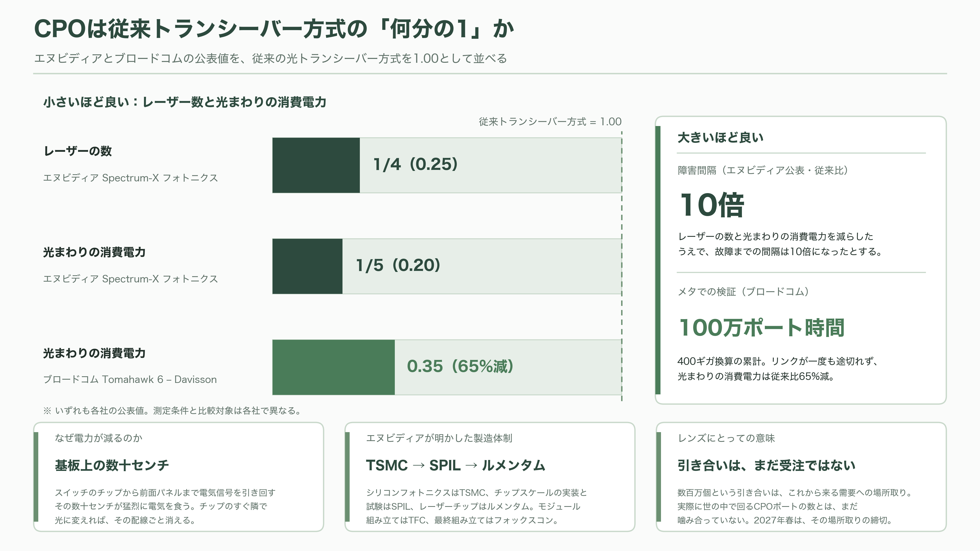Click the row label 'レーザーの数'
980x551 pixels.
[78, 151]
